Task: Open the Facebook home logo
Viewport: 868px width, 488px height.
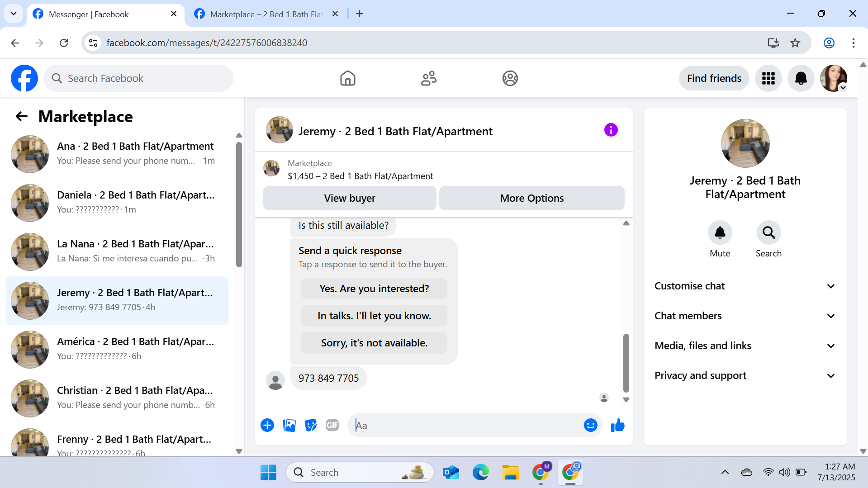Action: coord(24,78)
